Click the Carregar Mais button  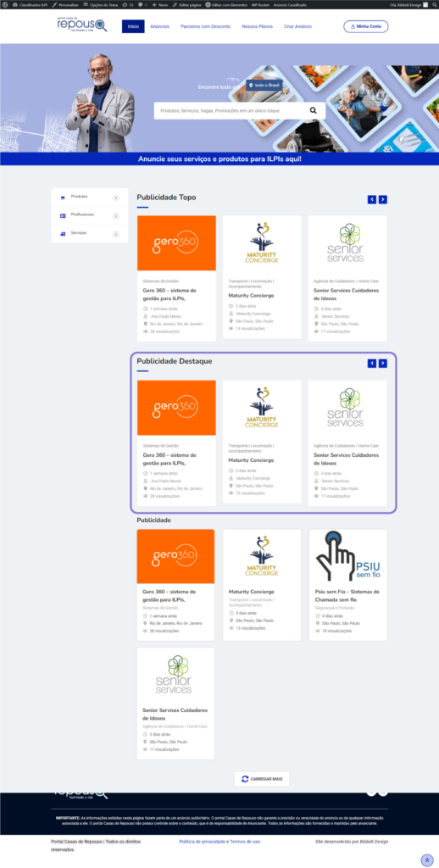[262, 779]
